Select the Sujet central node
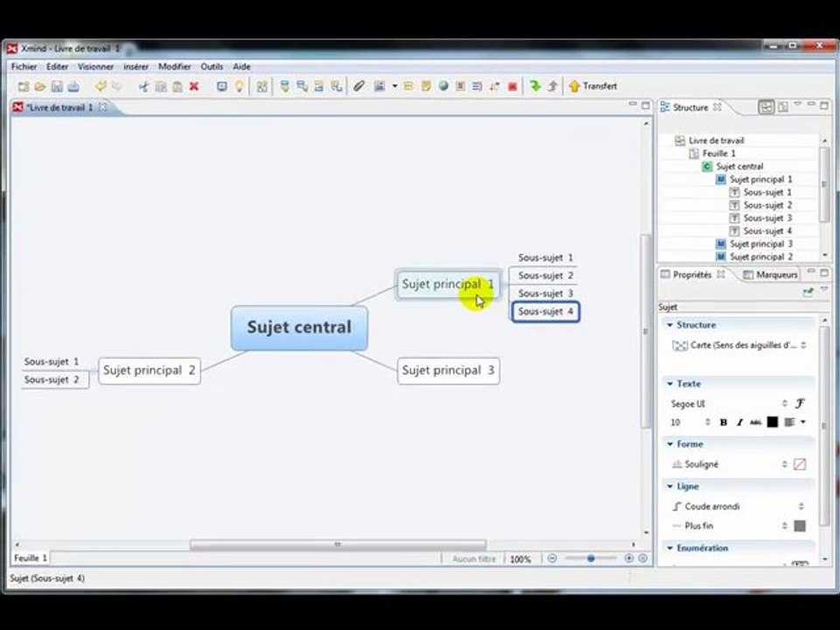The image size is (840, 630). pos(299,328)
